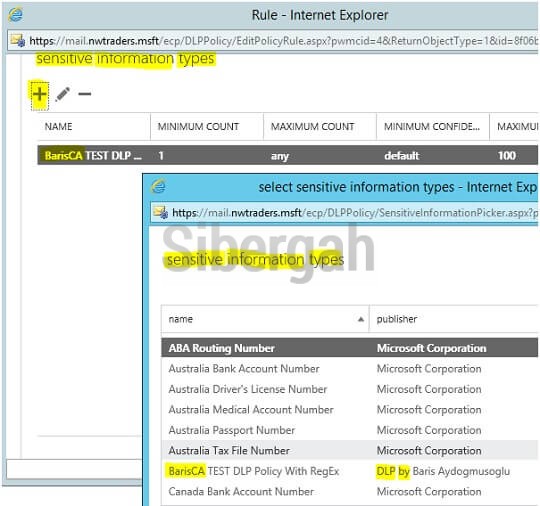Image resolution: width=540 pixels, height=506 pixels.
Task: Click MINIMUM CONFIDE... column header
Action: coord(433,126)
